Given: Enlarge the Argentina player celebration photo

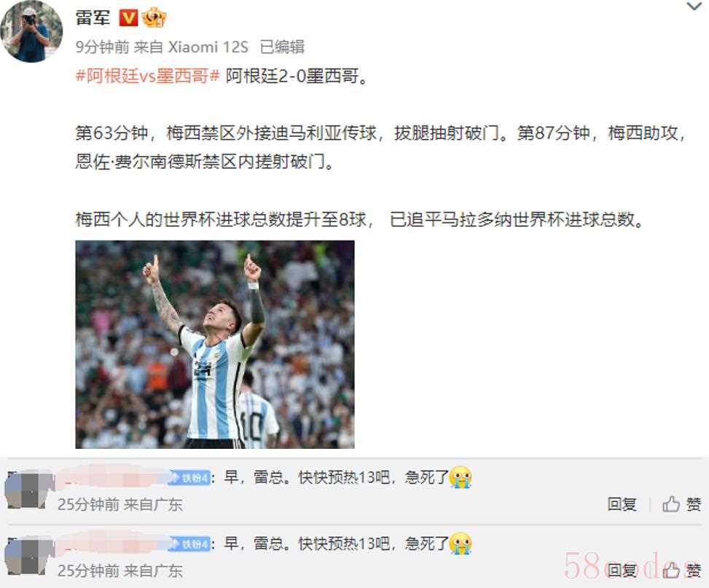Looking at the screenshot, I should [x=215, y=344].
